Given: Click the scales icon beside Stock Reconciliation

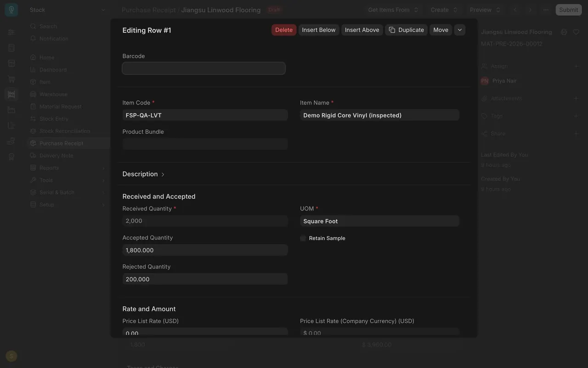Looking at the screenshot, I should (x=33, y=131).
